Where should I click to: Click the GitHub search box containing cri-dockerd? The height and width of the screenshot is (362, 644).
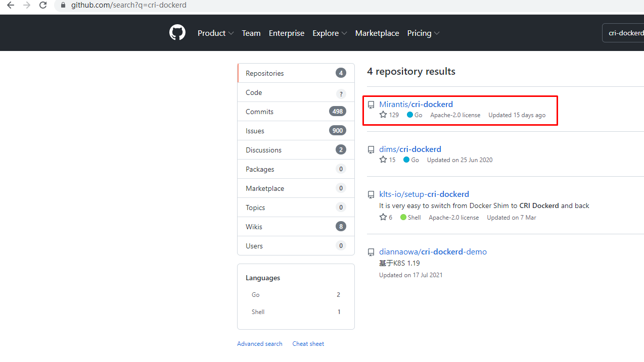click(625, 33)
